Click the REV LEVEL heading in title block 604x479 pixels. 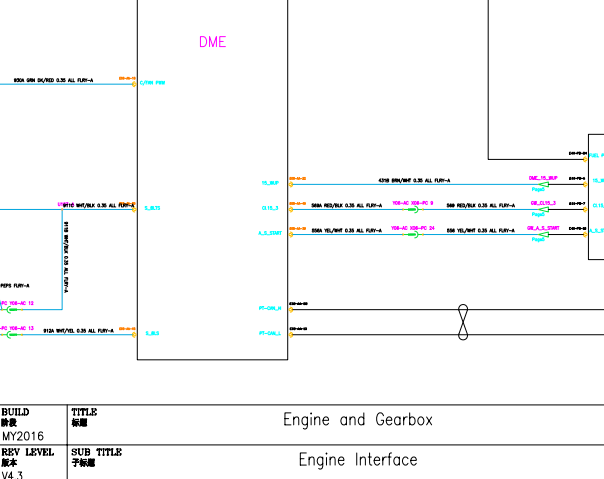[28, 452]
